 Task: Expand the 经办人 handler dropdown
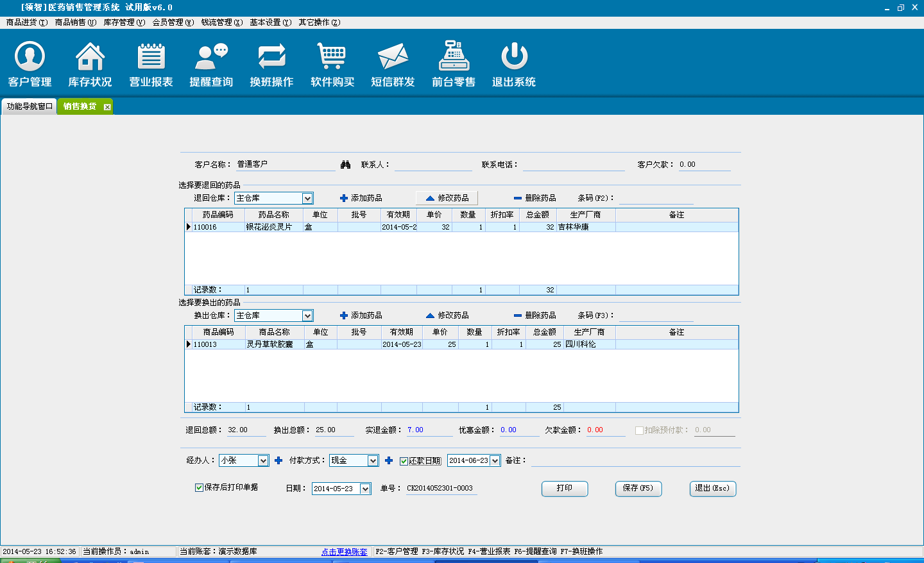coord(263,461)
